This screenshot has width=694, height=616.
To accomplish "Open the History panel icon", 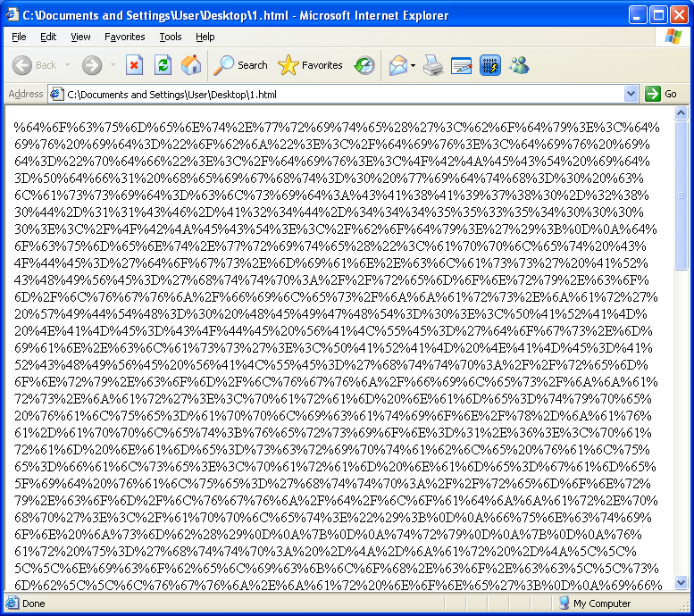I will click(x=364, y=65).
